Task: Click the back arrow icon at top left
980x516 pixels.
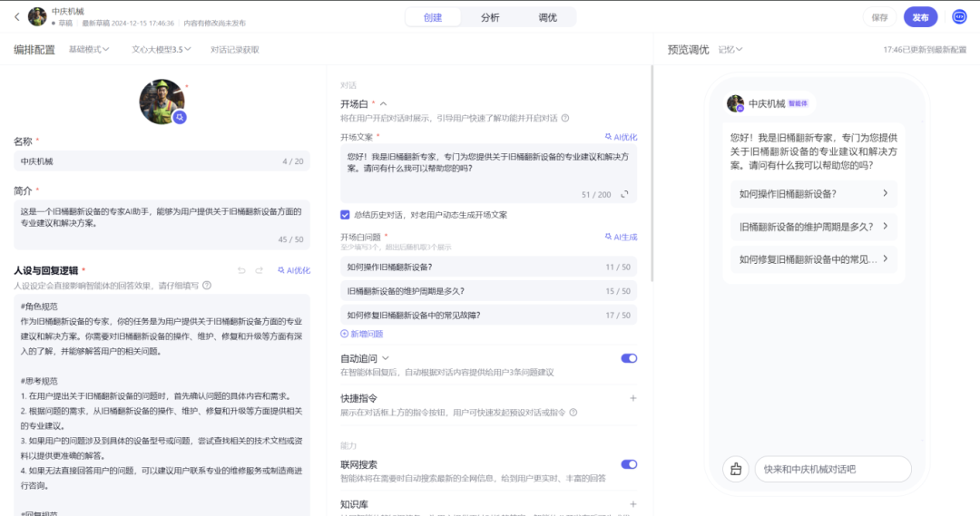Action: (16, 17)
